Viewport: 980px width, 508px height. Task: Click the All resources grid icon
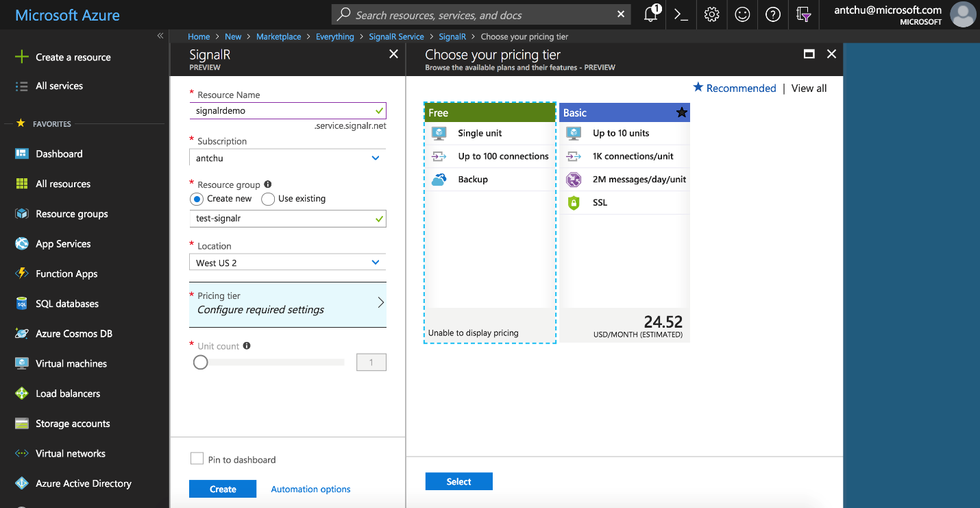22,184
